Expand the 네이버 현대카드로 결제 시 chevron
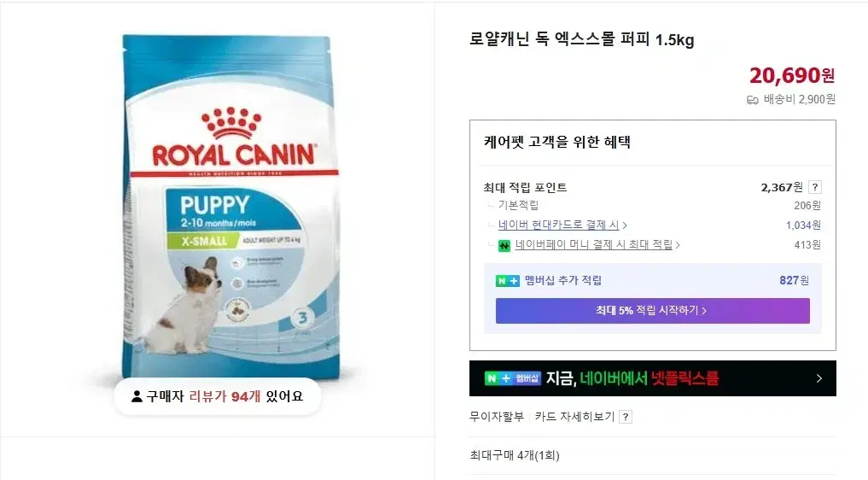 tap(625, 225)
